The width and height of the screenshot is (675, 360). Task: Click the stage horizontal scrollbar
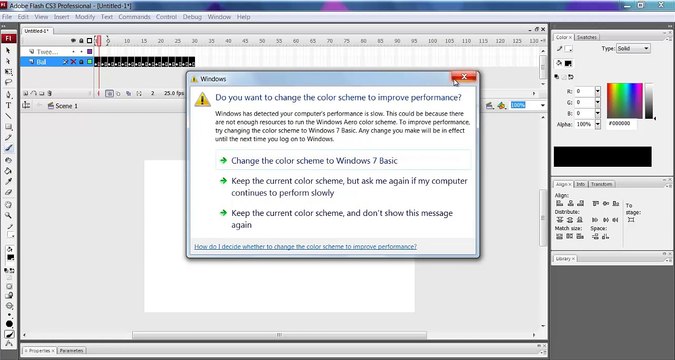click(279, 335)
